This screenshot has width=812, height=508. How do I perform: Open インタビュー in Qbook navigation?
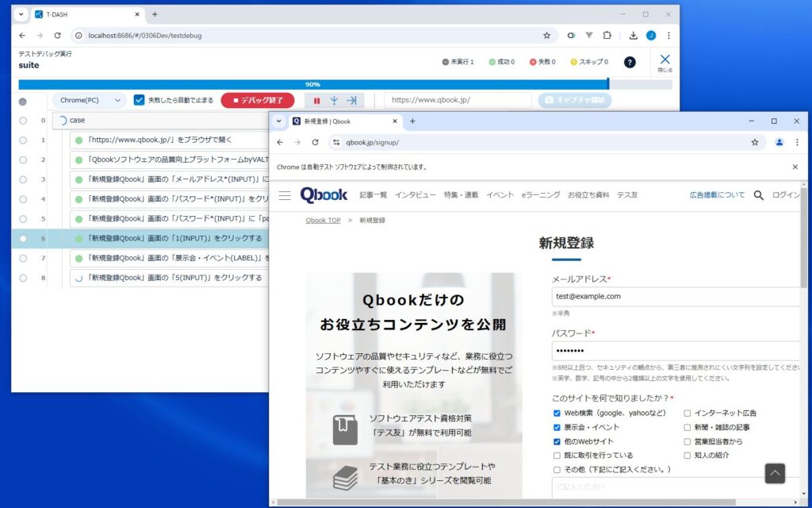[416, 195]
